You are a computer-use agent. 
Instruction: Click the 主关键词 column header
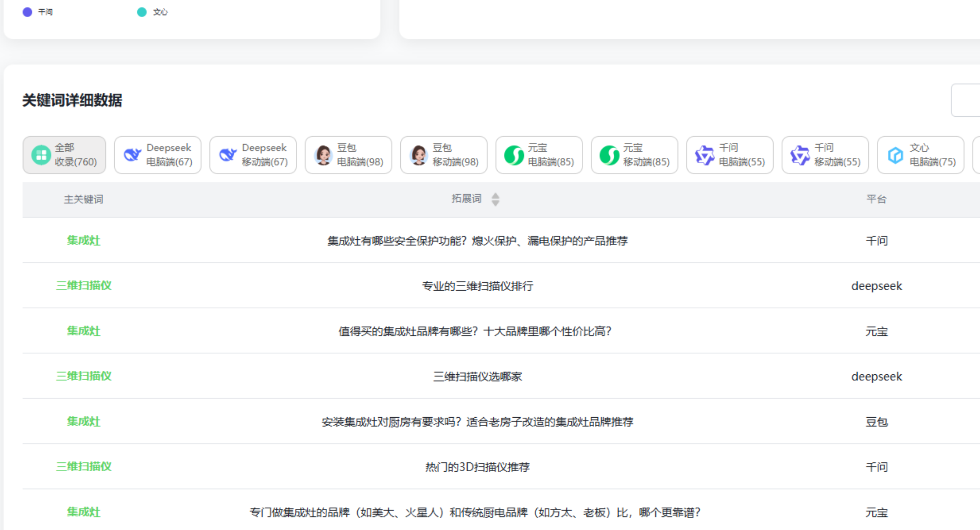pyautogui.click(x=84, y=199)
